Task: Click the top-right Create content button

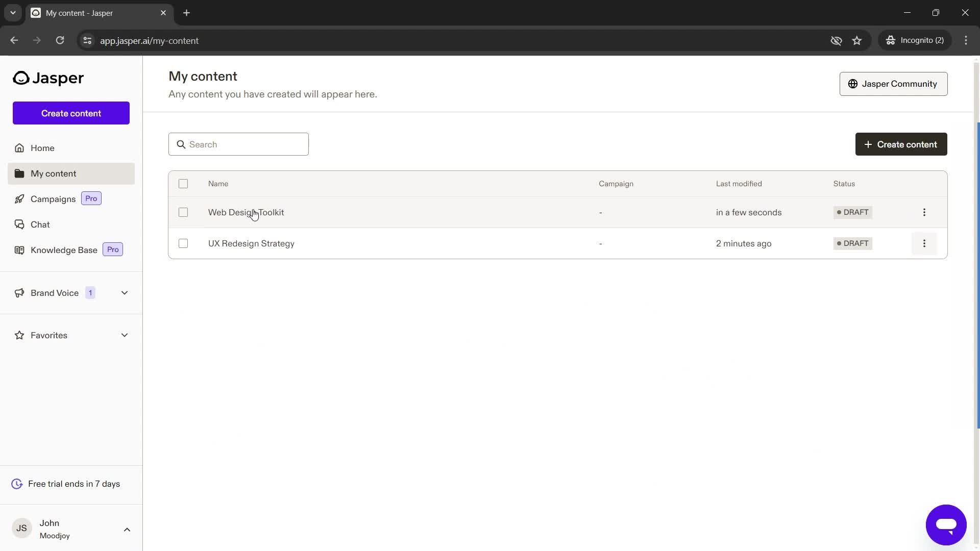Action: tap(900, 144)
